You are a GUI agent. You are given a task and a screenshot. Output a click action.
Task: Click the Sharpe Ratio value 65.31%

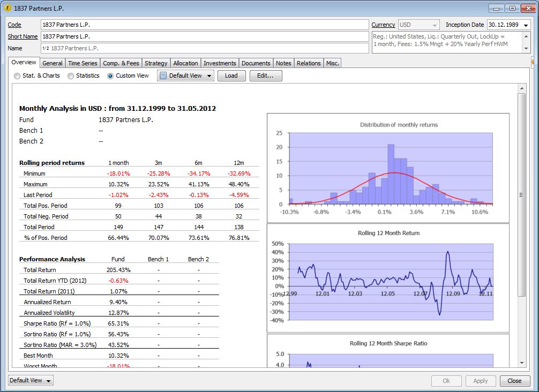point(118,323)
